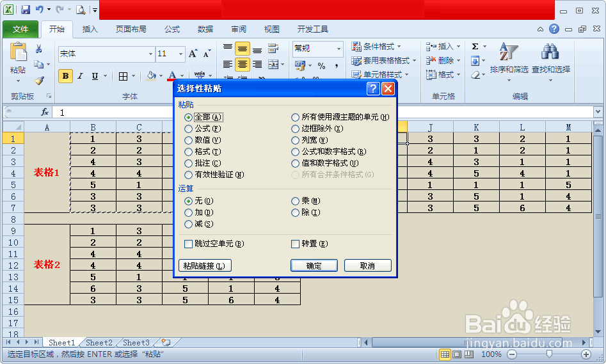Image resolution: width=606 pixels, height=364 pixels.
Task: Click the Borders grid icon
Action: coord(123,76)
